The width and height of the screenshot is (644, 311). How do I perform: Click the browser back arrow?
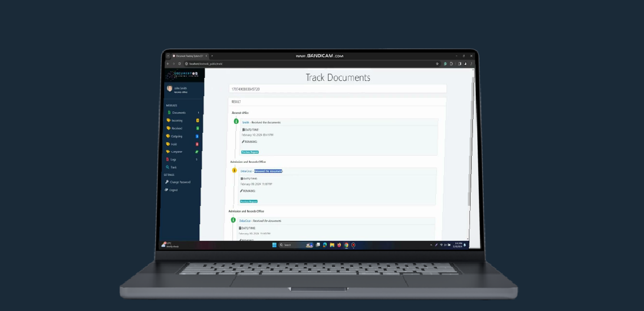click(167, 64)
